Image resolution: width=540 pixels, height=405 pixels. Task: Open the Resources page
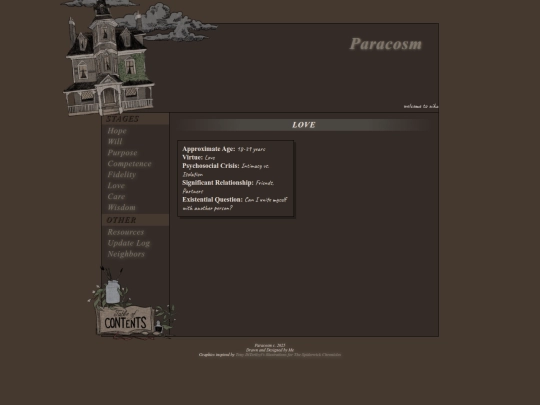[125, 232]
